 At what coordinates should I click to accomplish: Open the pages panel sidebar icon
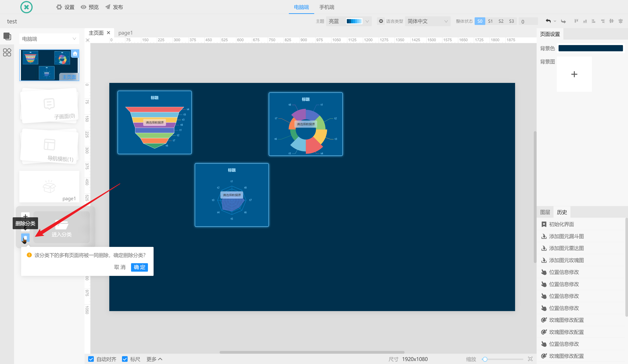pyautogui.click(x=7, y=36)
